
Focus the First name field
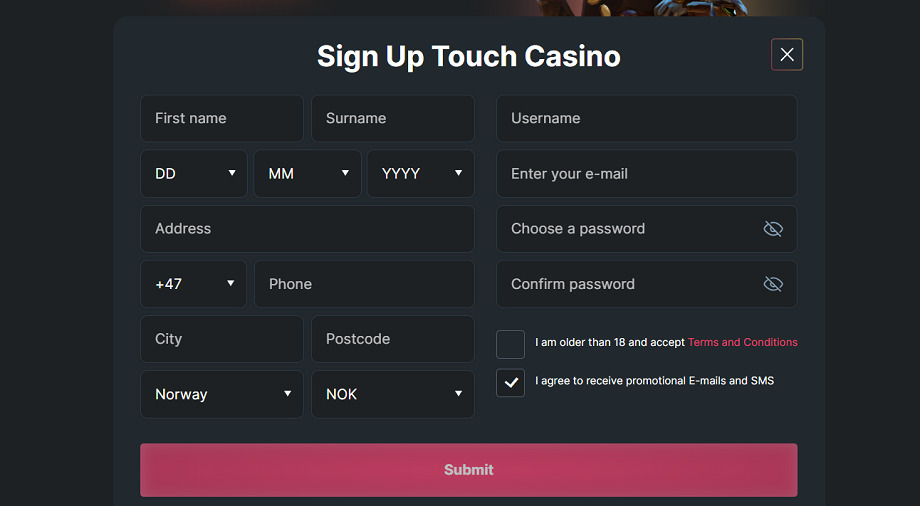click(x=222, y=119)
